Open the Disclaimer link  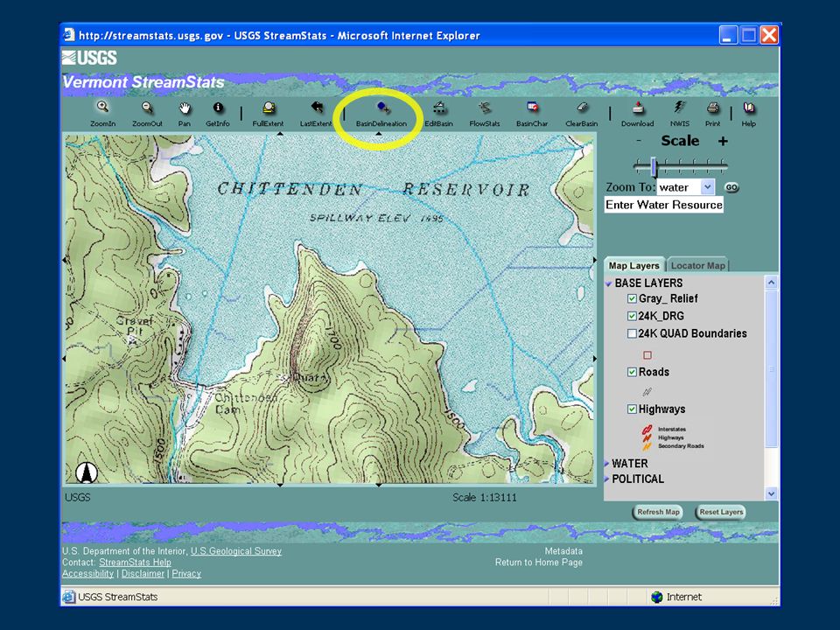coord(143,573)
